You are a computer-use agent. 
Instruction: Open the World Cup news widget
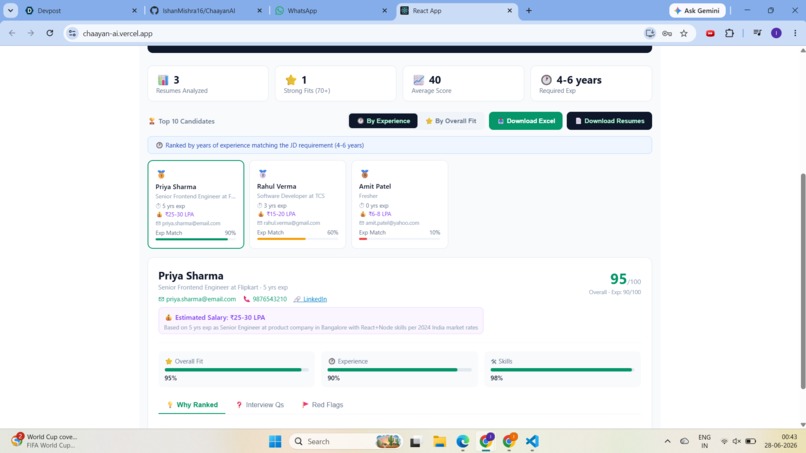pyautogui.click(x=45, y=441)
